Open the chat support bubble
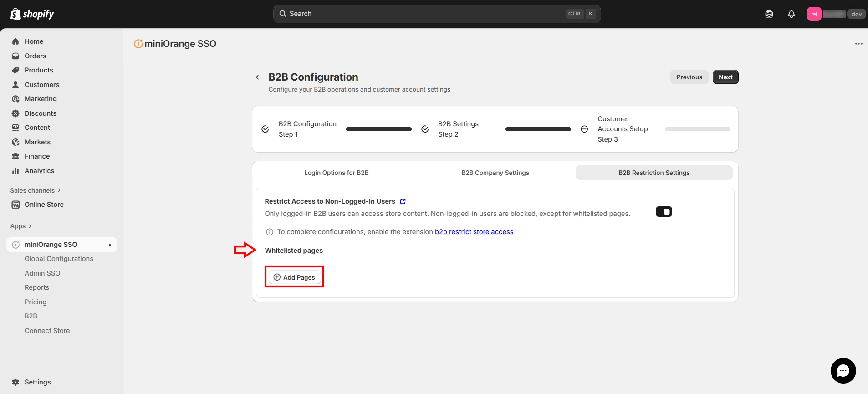868x394 pixels. tap(843, 371)
